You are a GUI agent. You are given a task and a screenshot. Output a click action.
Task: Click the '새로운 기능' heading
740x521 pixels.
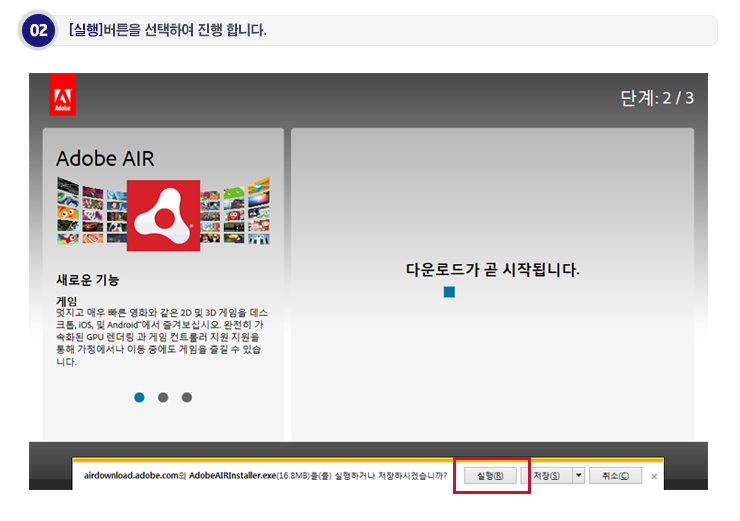pyautogui.click(x=88, y=280)
